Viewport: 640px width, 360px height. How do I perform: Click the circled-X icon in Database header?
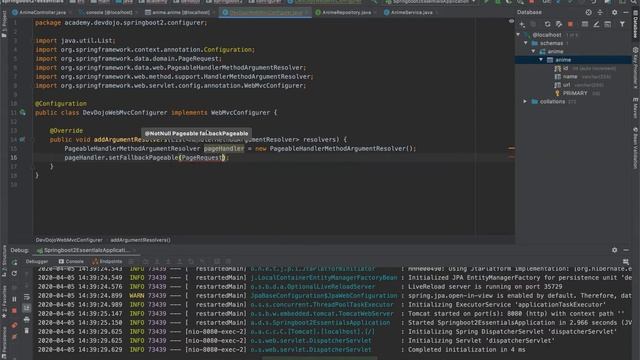589,12
